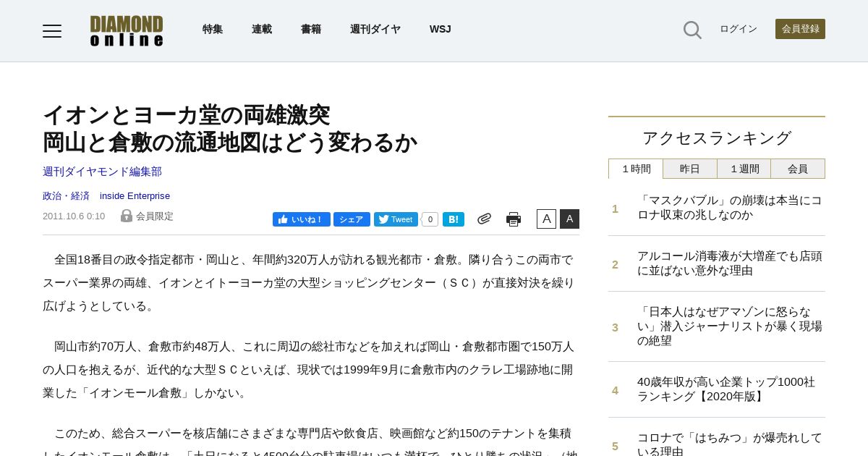Image resolution: width=868 pixels, height=456 pixels.
Task: Click the member-only lock icon
Action: coord(127,216)
